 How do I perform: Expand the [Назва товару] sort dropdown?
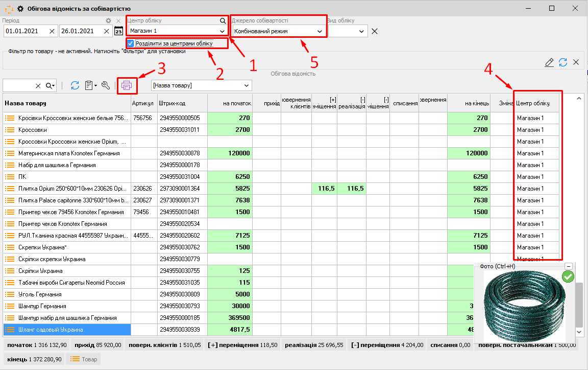(247, 85)
